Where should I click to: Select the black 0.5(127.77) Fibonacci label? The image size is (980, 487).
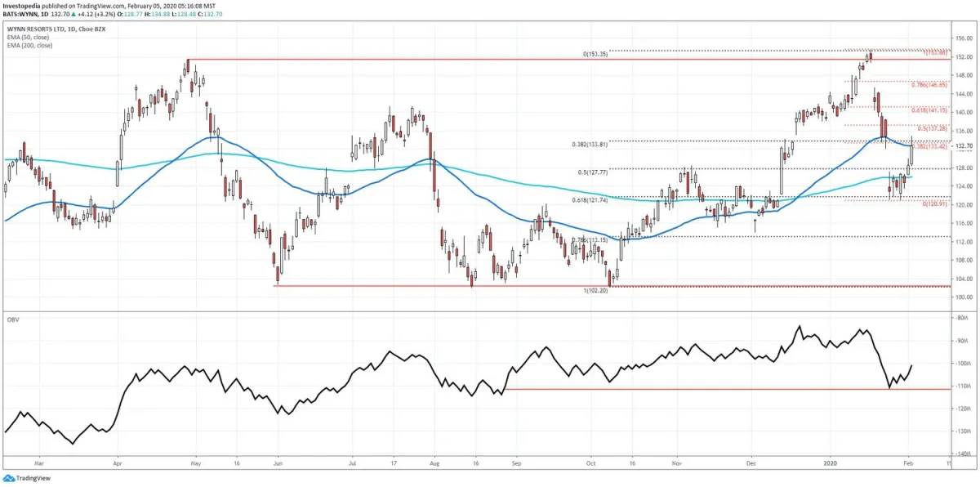594,172
